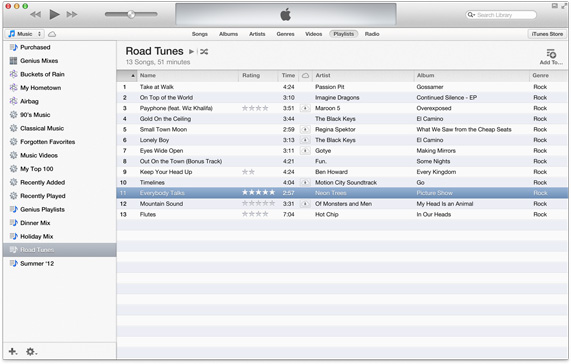The width and height of the screenshot is (571, 364).
Task: Click the add playlist plus icon
Action: [13, 351]
